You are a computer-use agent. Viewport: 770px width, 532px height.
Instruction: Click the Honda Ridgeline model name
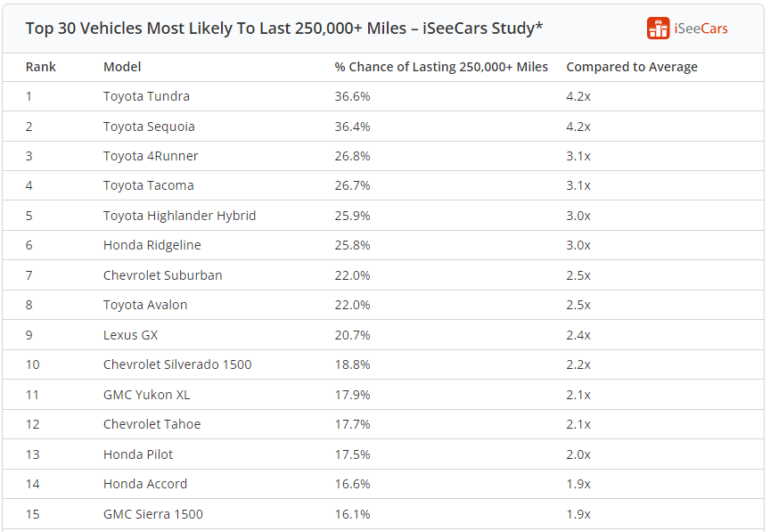point(152,245)
